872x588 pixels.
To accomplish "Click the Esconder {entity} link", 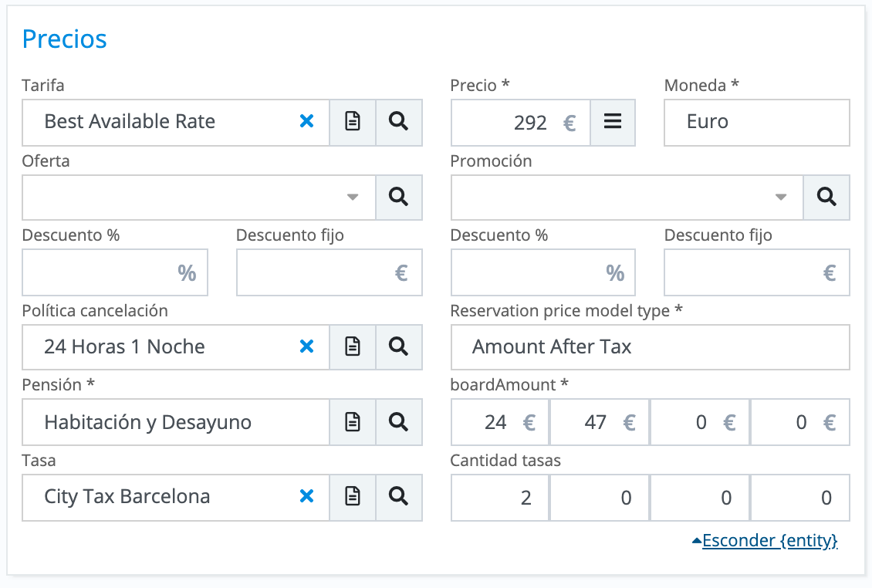I will click(769, 541).
